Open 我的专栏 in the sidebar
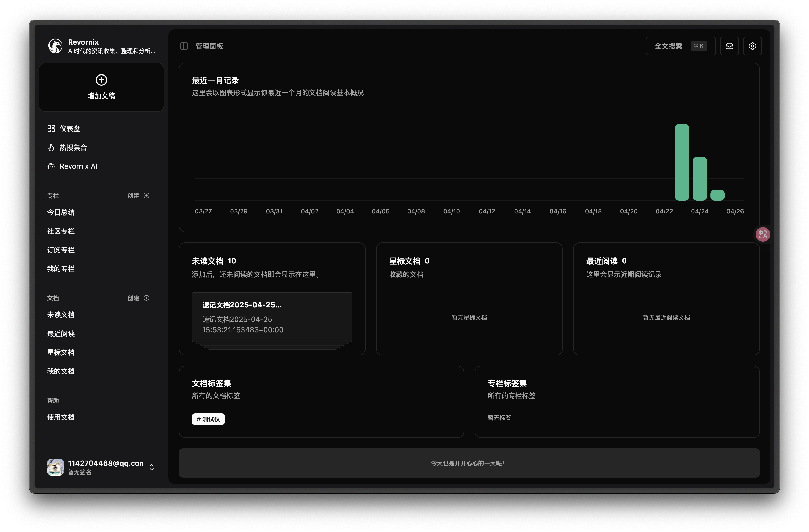Image resolution: width=809 pixels, height=532 pixels. (101, 269)
